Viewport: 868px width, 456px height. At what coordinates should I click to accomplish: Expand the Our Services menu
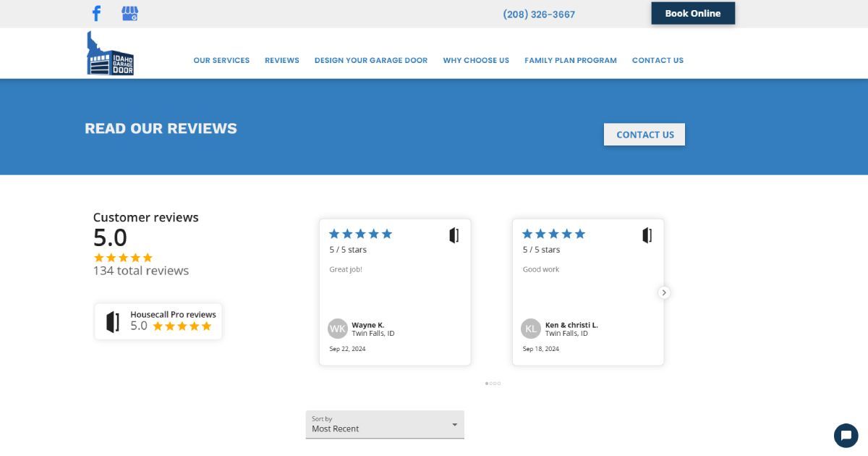(x=221, y=60)
